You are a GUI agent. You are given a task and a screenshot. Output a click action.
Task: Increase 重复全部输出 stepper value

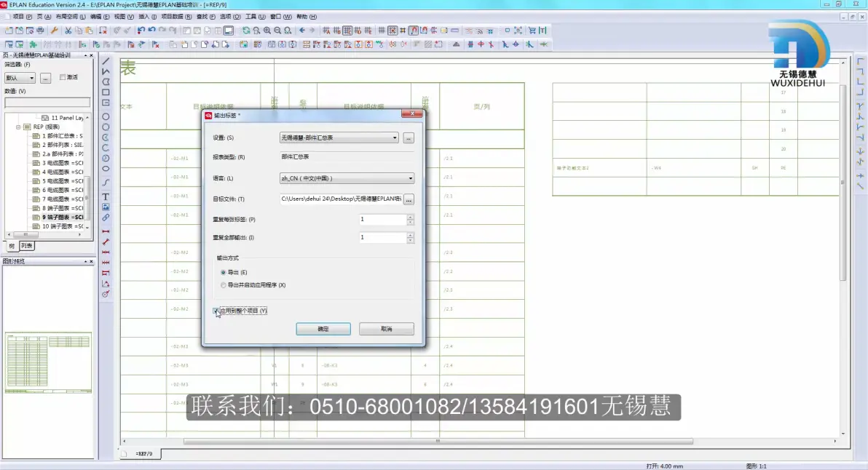tap(410, 235)
